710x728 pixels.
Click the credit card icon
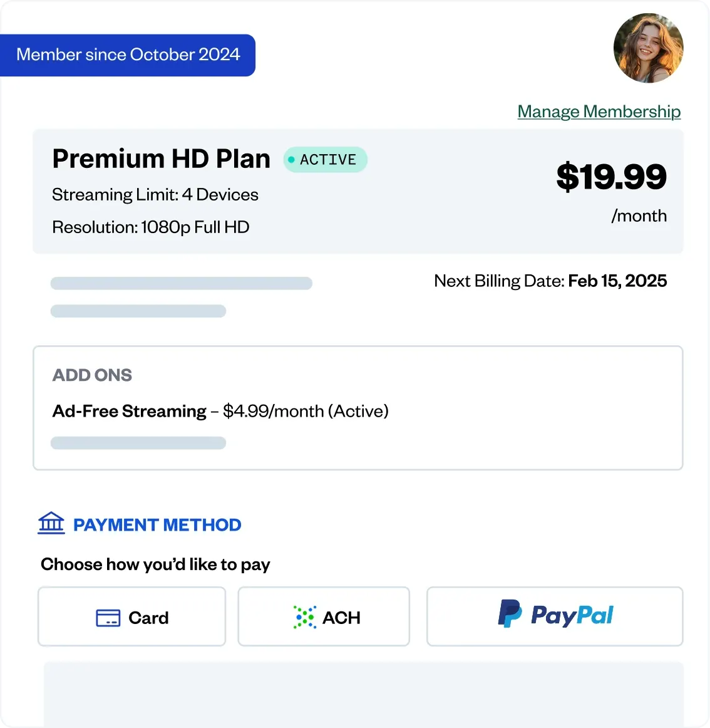[x=108, y=618]
